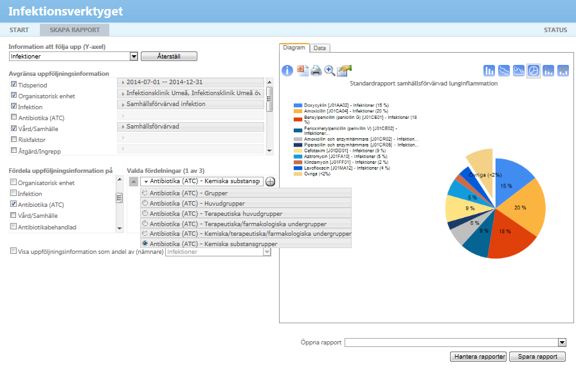Click the Cefotaxim [J01DD01] legend entry
Screen dimensions: 576x392
(340, 150)
